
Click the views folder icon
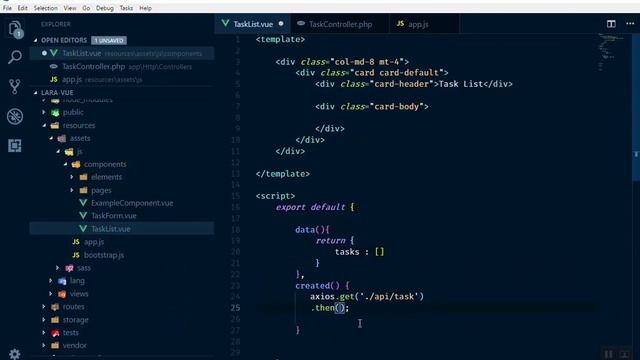pos(62,294)
